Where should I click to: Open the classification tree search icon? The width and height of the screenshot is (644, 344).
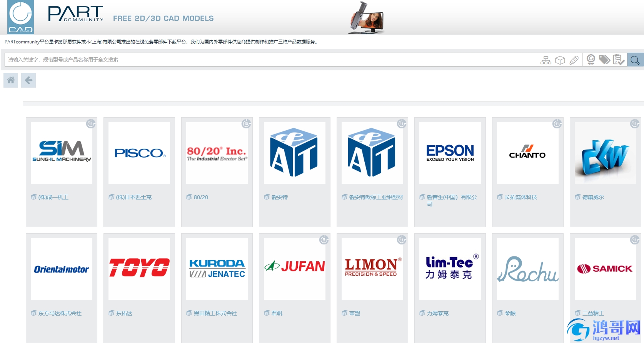coord(546,60)
